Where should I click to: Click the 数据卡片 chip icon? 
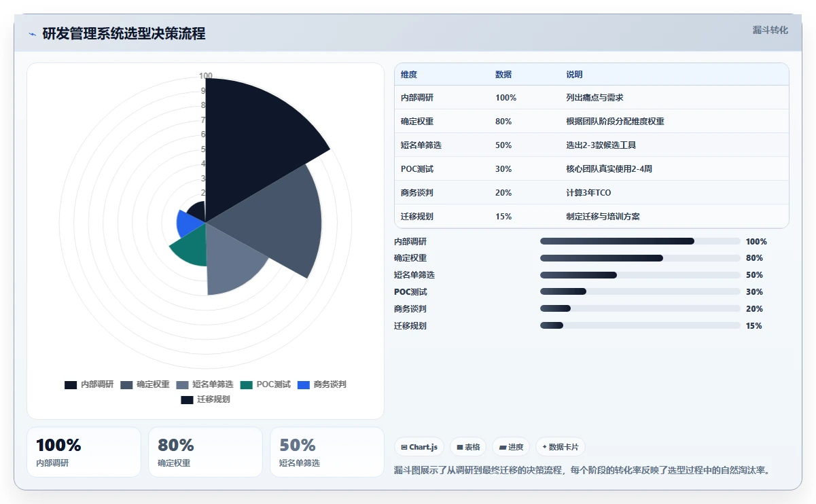click(x=545, y=448)
